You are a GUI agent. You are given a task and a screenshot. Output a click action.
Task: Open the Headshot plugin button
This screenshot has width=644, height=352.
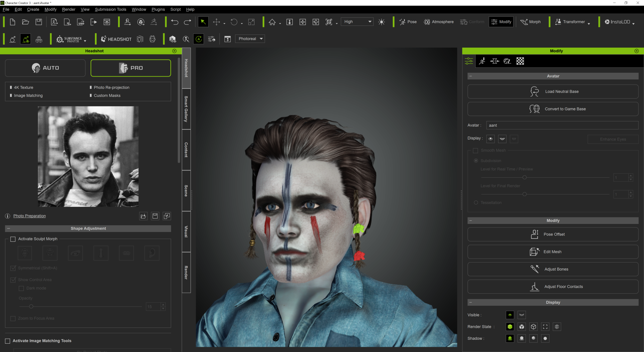pos(116,39)
